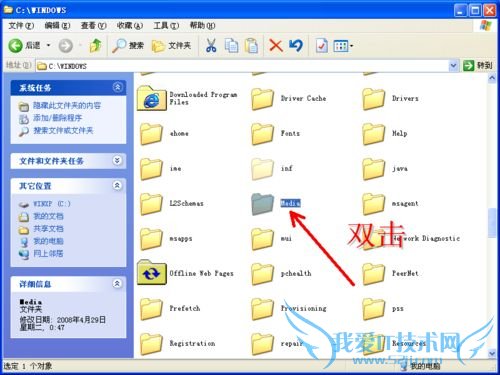Toggle the Folders (文件夹) pane button
Screen dimensions: 500x375
coord(171,45)
